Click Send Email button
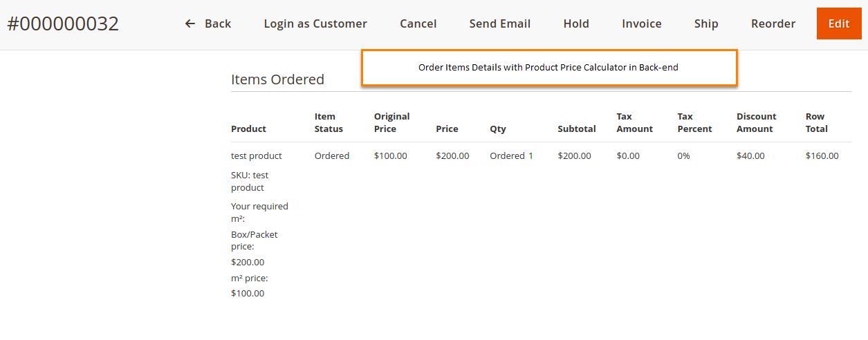Screen dimensions: 868x340 [x=500, y=23]
